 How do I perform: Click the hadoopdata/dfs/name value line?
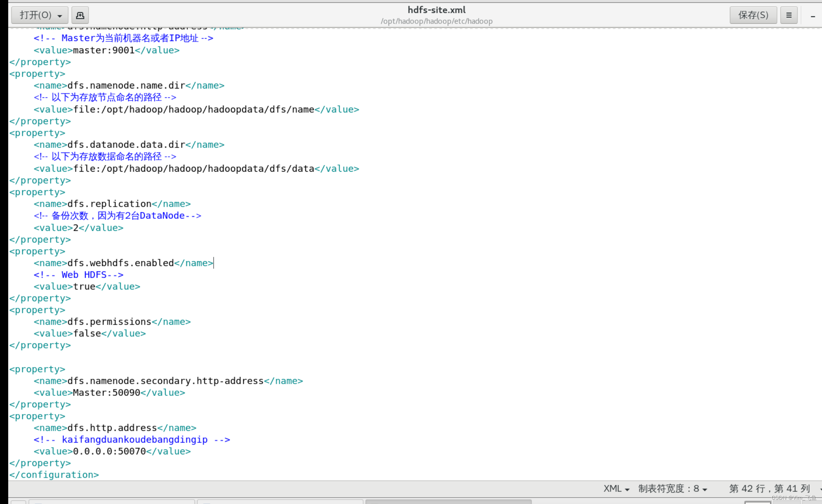click(x=196, y=110)
